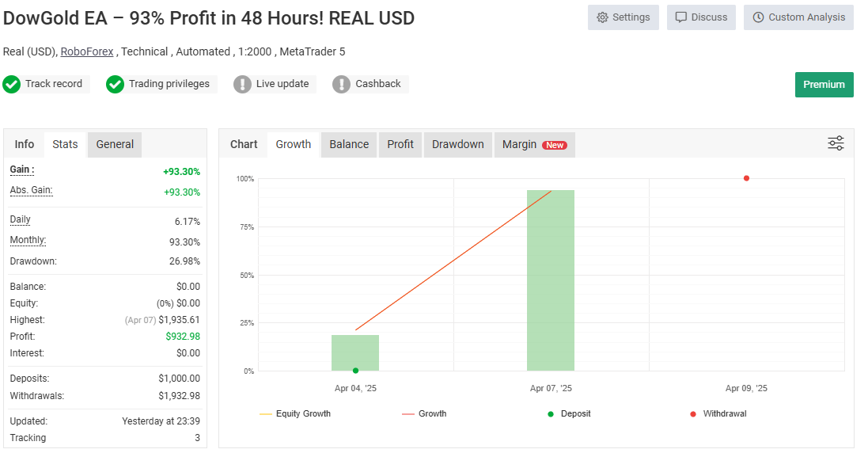Click the Apr 09, '25 axis label
The width and height of the screenshot is (868, 453).
(x=746, y=388)
